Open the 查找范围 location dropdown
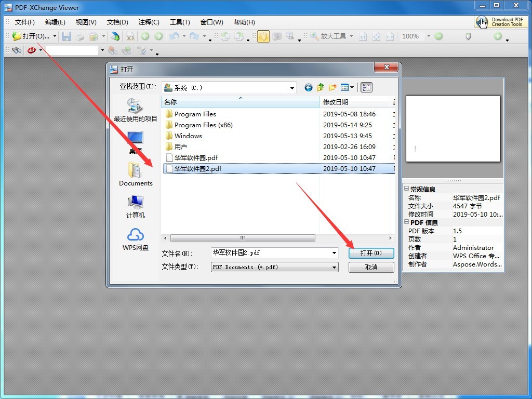This screenshot has height=399, width=532. (291, 87)
